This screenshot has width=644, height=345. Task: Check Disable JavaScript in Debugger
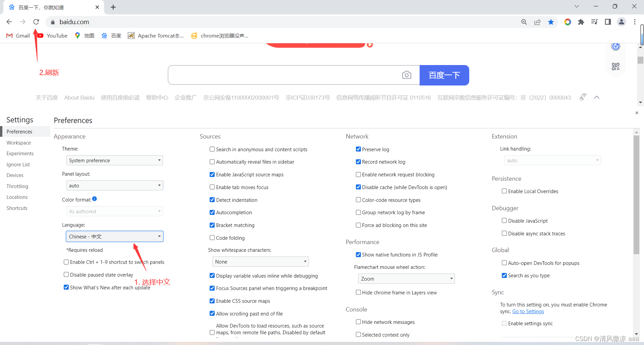coord(504,221)
